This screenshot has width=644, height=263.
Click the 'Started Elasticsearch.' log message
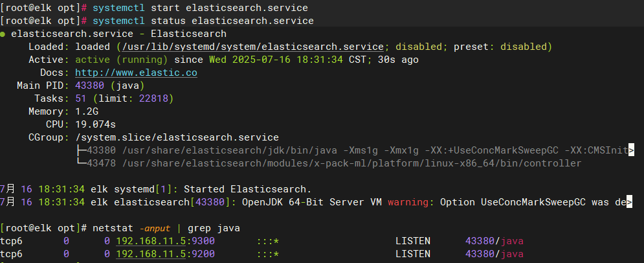[248, 189]
